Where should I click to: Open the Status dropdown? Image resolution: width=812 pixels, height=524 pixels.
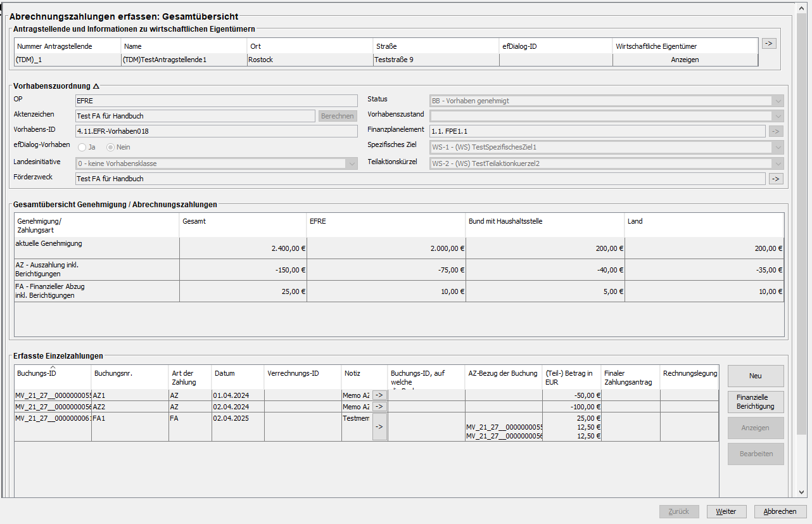coord(777,101)
